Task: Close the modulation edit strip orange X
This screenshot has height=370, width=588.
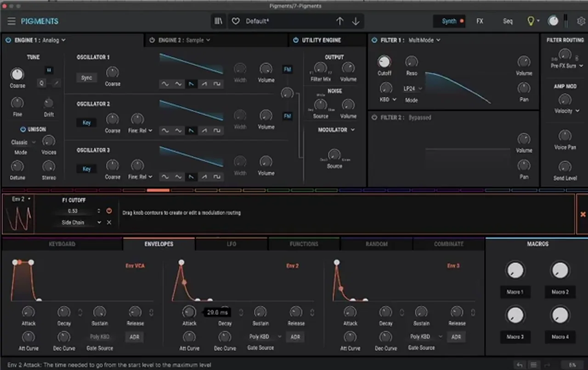Action: (582, 214)
